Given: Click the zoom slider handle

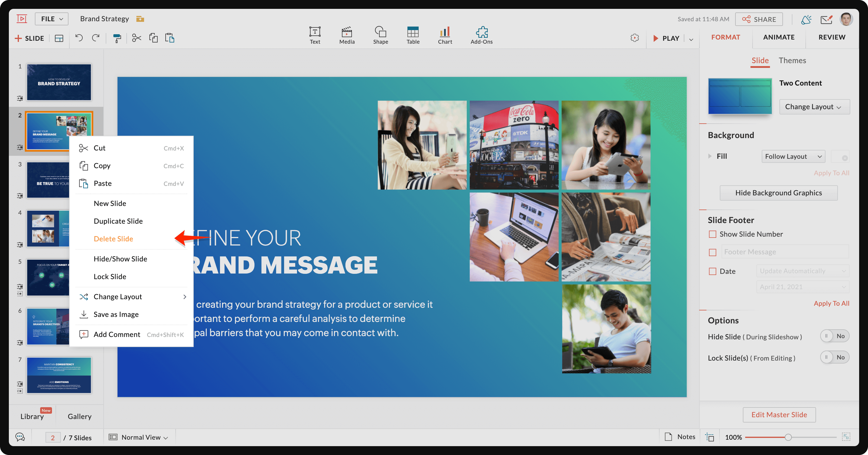Looking at the screenshot, I should point(788,437).
